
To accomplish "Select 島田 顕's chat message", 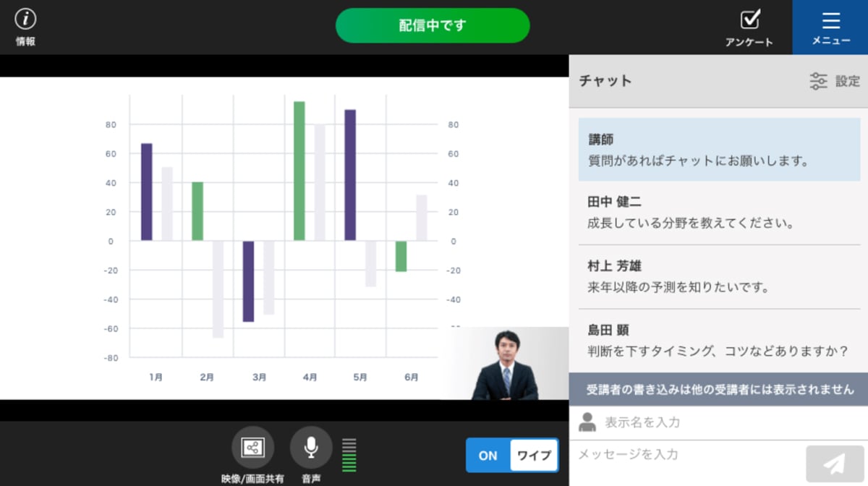I will (719, 341).
